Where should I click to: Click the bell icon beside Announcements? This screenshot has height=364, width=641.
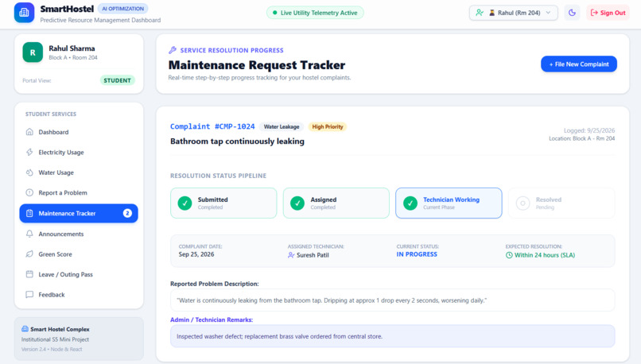(29, 234)
